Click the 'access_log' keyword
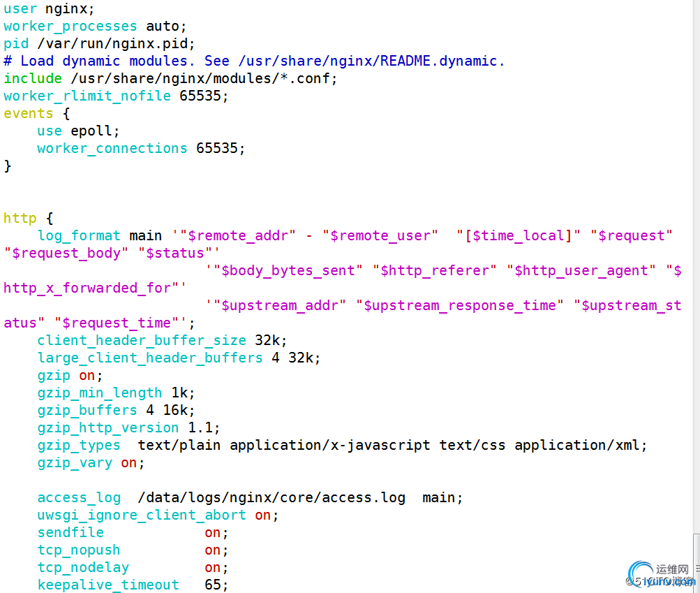Screen dimensions: 700x593 coord(79,497)
